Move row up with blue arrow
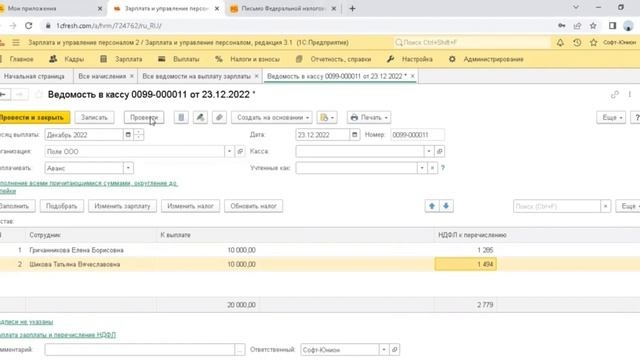 (432, 206)
